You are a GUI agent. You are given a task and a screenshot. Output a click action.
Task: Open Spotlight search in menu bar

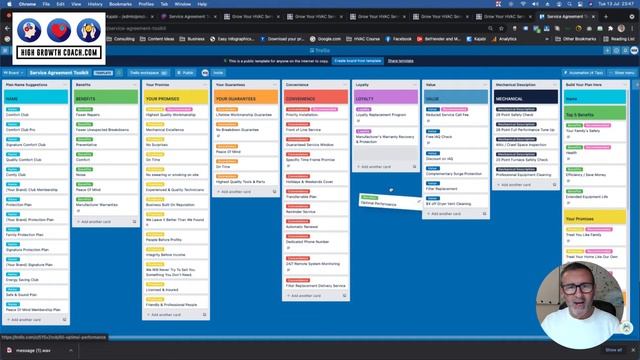[569, 4]
